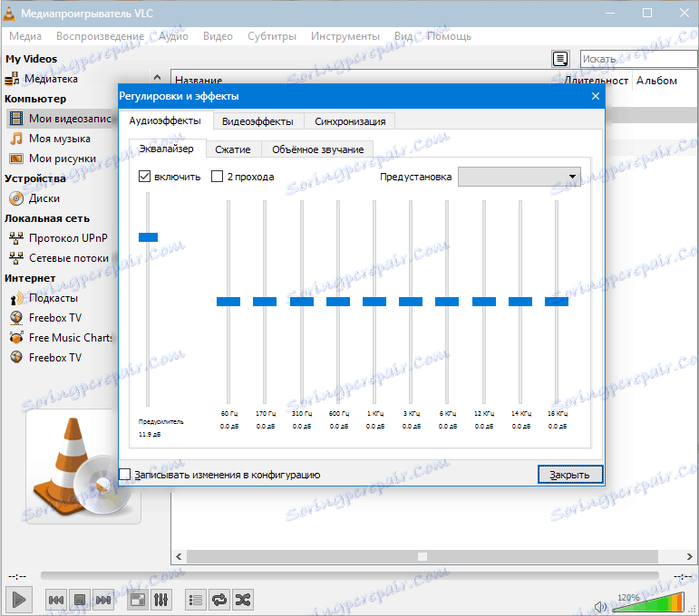Enable the '2 прохода' checkbox
Viewport: 699px width, 616px height.
(x=218, y=177)
